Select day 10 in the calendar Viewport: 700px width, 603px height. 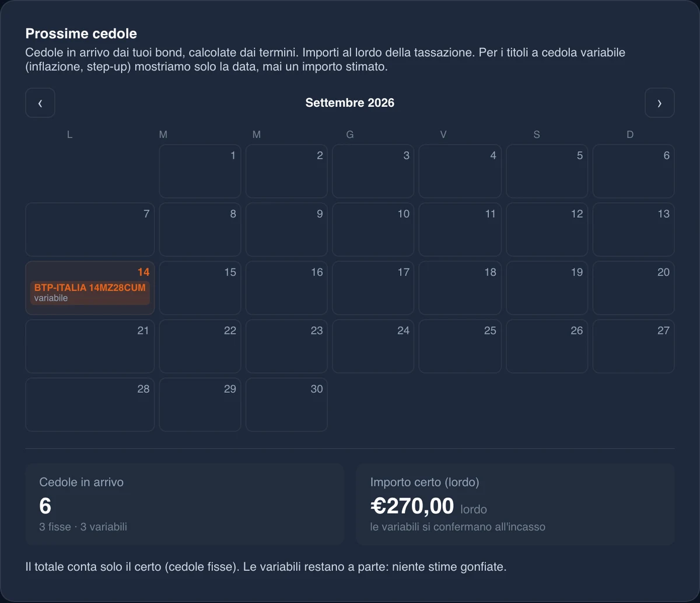pos(373,229)
